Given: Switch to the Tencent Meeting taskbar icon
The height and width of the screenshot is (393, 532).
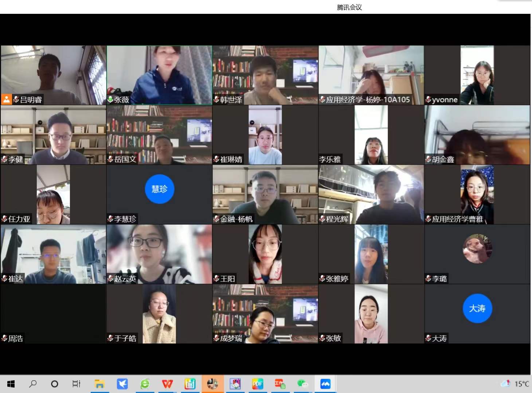Looking at the screenshot, I should [325, 384].
